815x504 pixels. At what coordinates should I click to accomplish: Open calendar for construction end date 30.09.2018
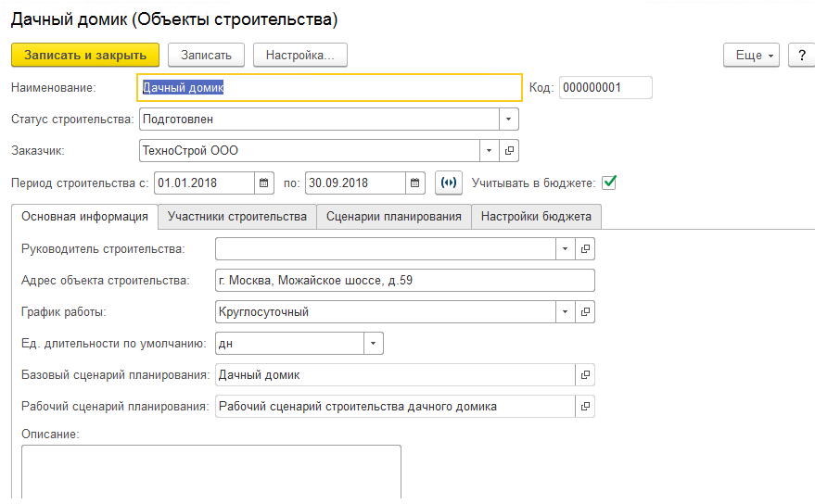[414, 183]
